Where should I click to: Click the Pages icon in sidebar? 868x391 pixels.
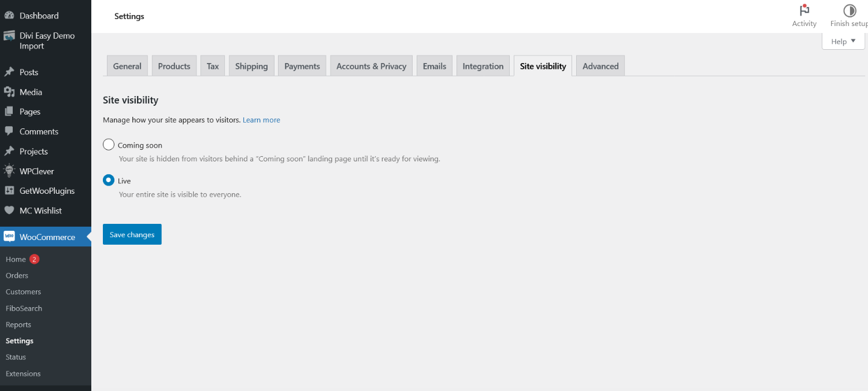point(9,112)
